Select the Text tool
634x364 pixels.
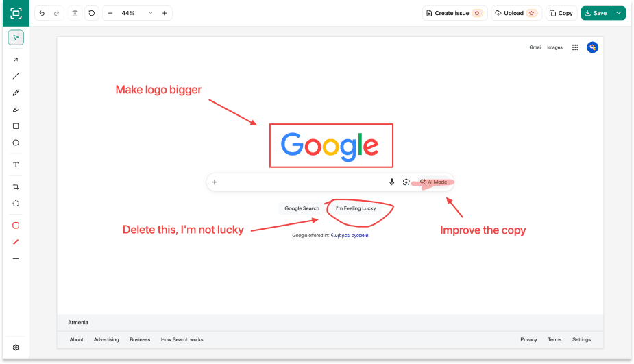coord(16,165)
